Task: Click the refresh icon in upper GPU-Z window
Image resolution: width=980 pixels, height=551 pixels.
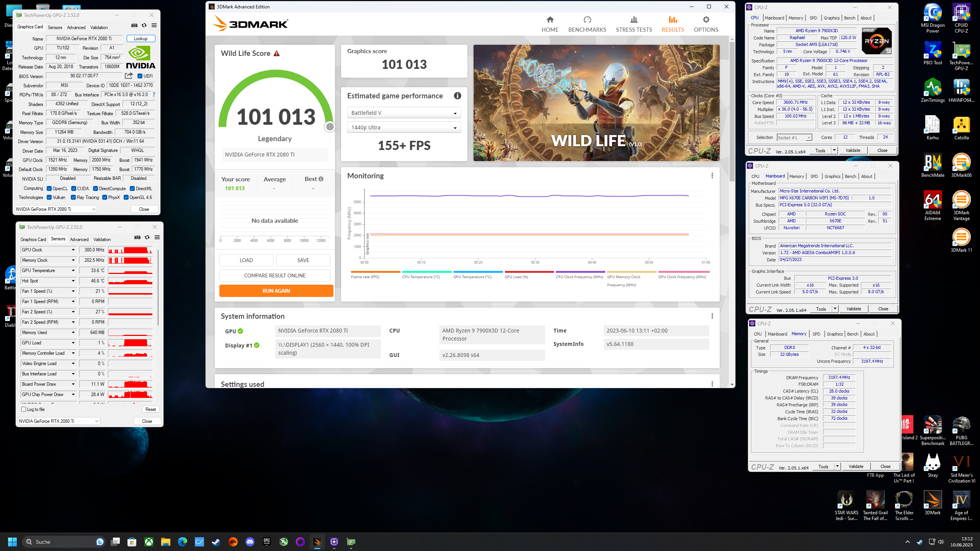Action: tap(144, 26)
